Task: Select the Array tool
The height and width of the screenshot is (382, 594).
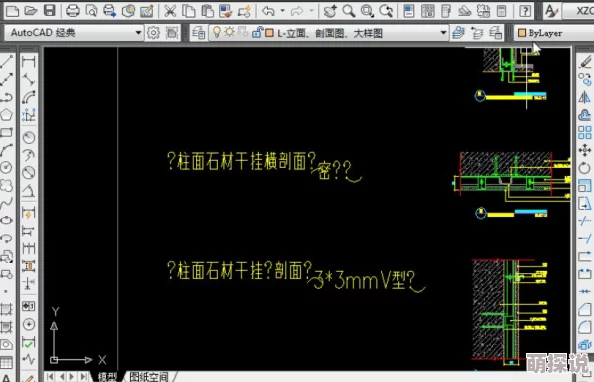Action: pyautogui.click(x=585, y=133)
